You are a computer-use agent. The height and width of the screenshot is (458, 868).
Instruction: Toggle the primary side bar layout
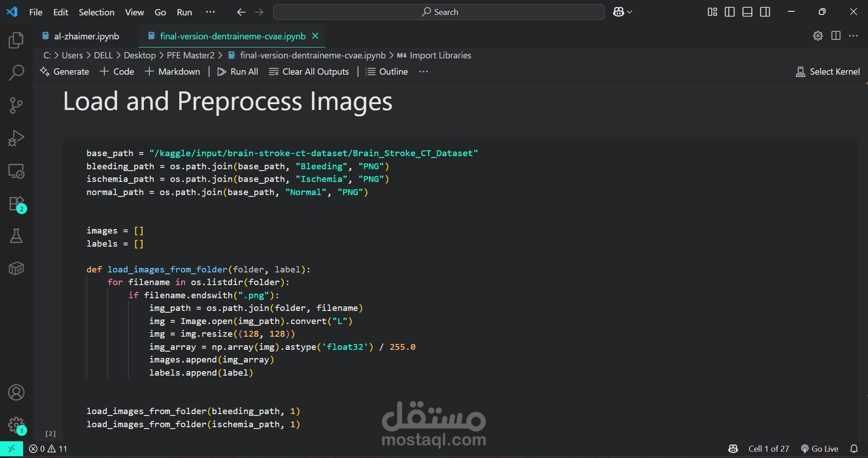point(730,12)
